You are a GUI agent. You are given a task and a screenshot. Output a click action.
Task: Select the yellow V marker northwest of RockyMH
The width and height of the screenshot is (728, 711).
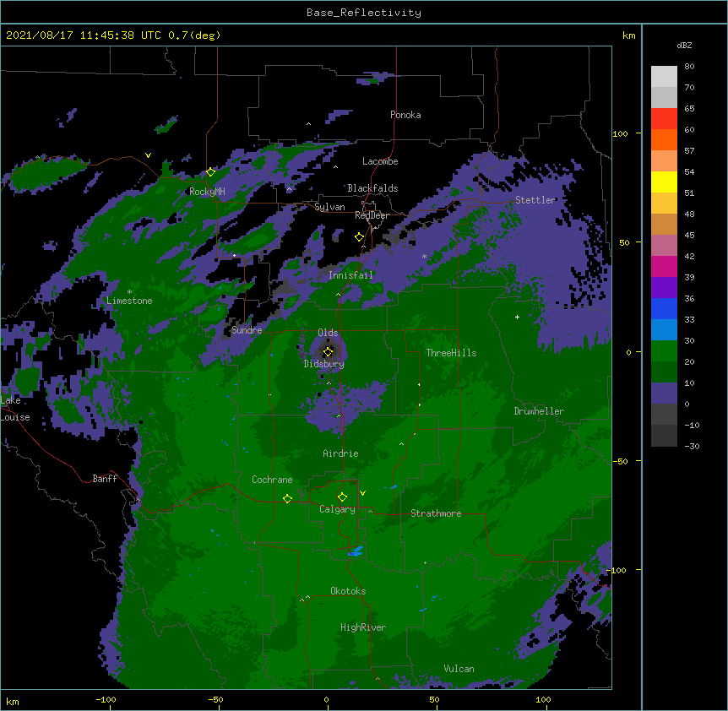click(x=148, y=155)
